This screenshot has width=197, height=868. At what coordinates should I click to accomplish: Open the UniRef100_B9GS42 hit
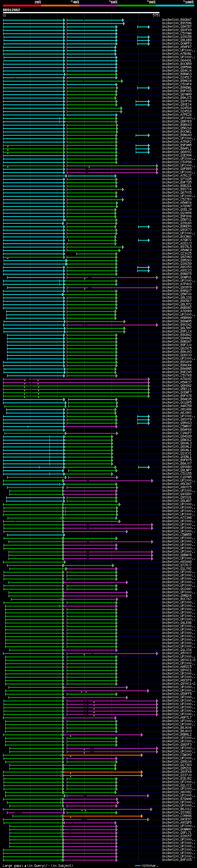pos(176,325)
